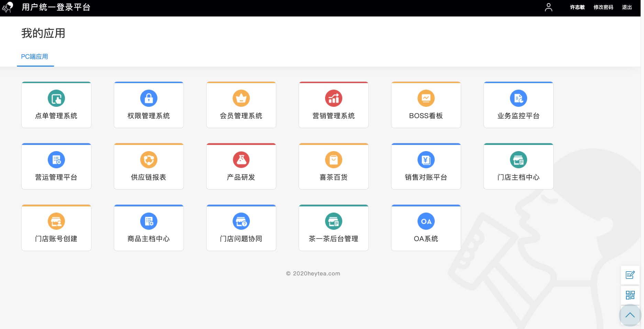Viewport: 644px width, 329px height.
Task: Click the 商品主档中心 label
Action: point(149,239)
